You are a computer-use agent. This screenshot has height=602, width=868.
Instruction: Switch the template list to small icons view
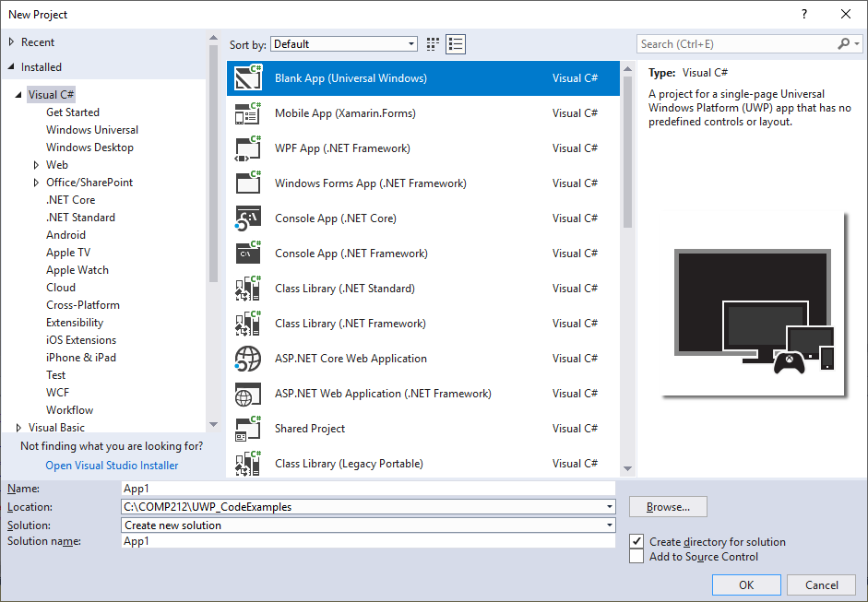click(x=432, y=43)
